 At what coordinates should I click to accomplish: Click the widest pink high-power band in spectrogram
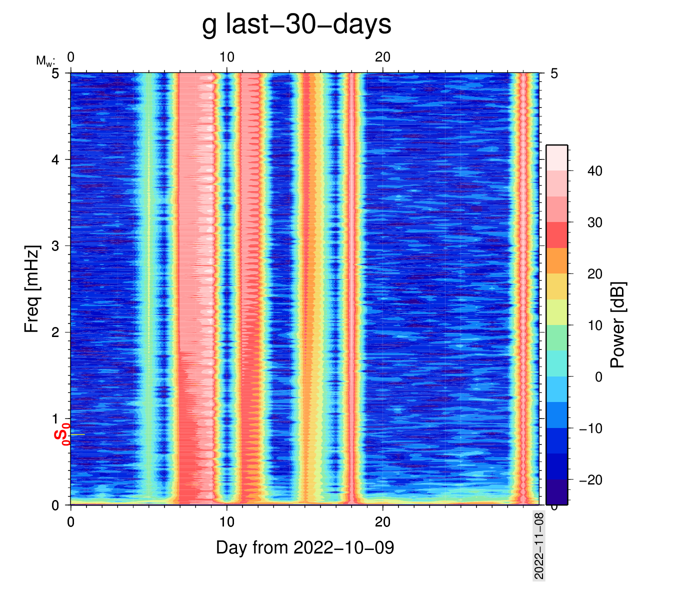pos(196,250)
